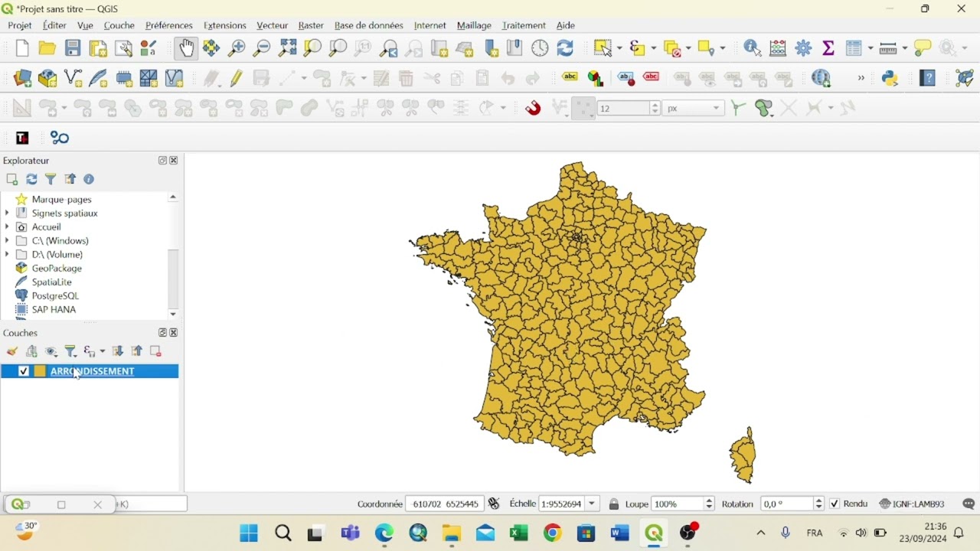This screenshot has width=980, height=551.
Task: Toggle the scale lock padlock
Action: 614,506
